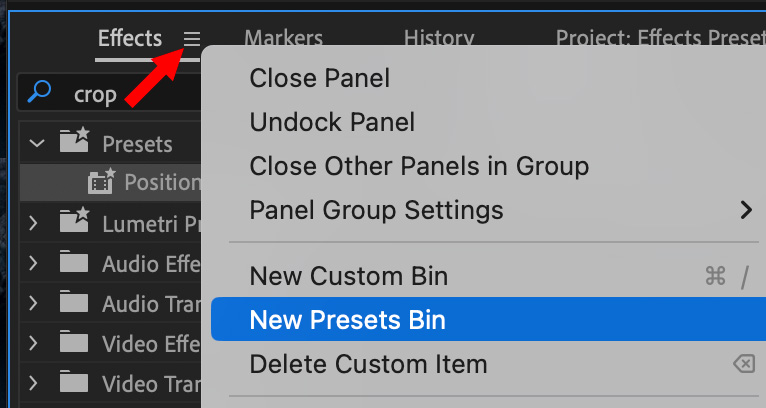The width and height of the screenshot is (766, 408).
Task: Expand the Audio Effects bin
Action: 34,263
